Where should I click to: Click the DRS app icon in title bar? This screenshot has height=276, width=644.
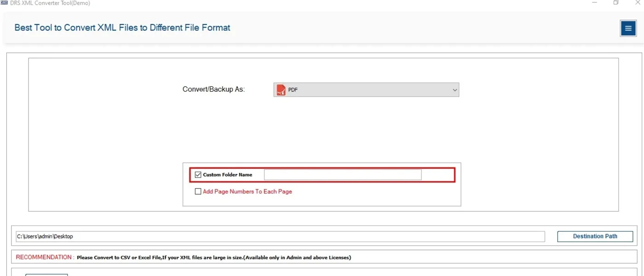pyautogui.click(x=4, y=3)
